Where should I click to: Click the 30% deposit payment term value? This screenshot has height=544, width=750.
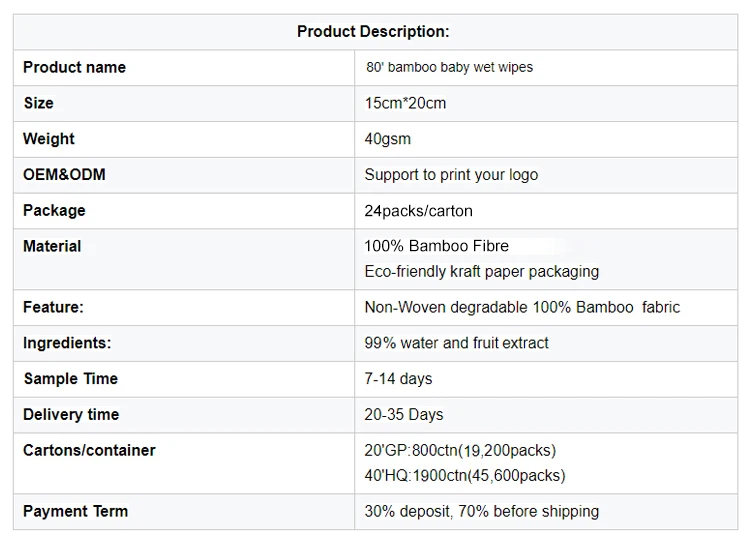pos(482,512)
